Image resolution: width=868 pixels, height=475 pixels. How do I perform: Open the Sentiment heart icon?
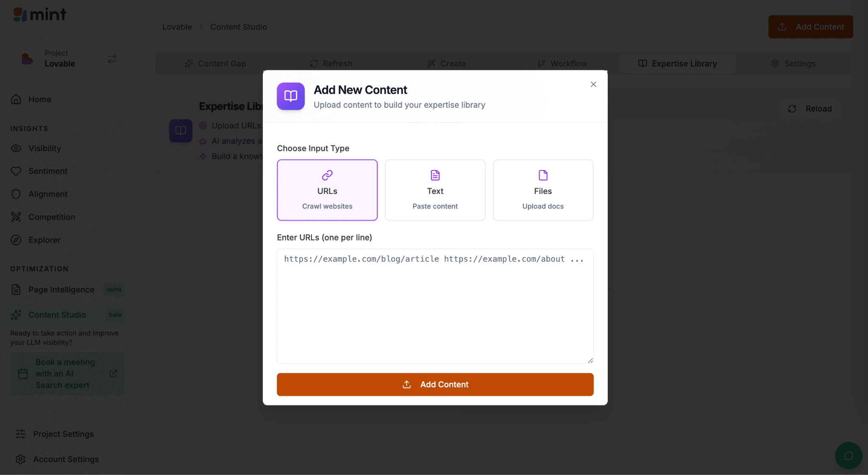(16, 171)
